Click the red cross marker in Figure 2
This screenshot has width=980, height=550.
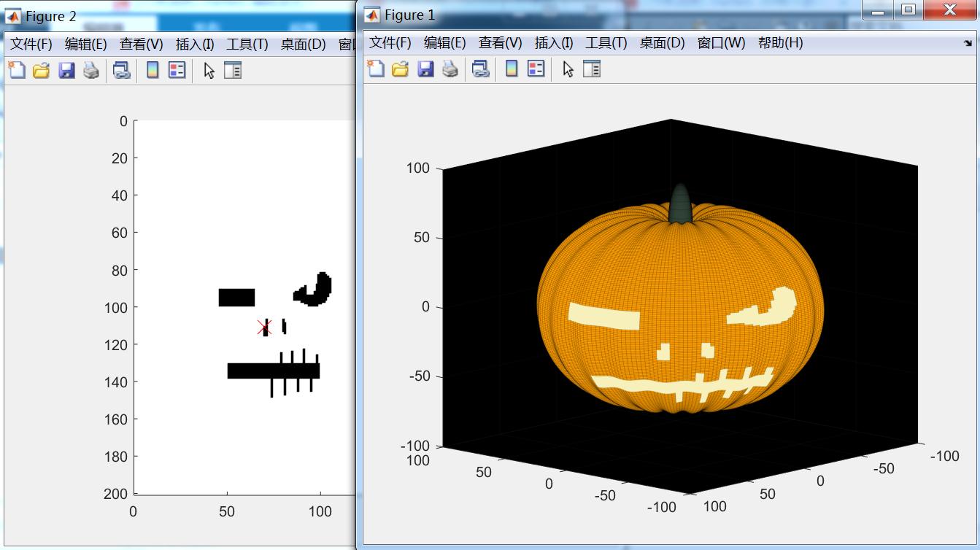264,328
